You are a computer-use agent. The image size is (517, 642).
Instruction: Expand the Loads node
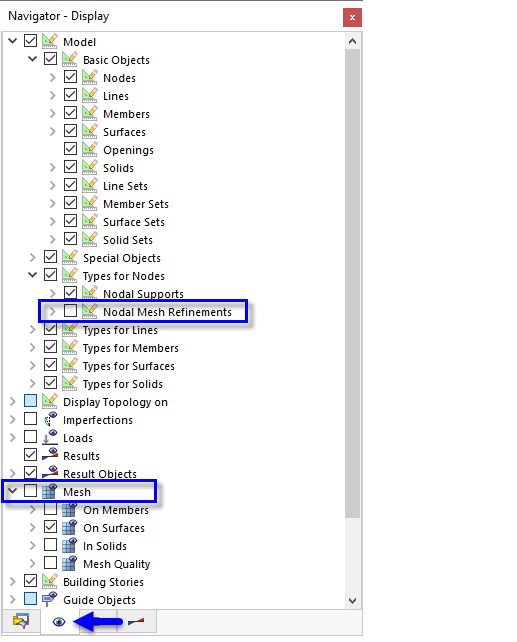[13, 437]
